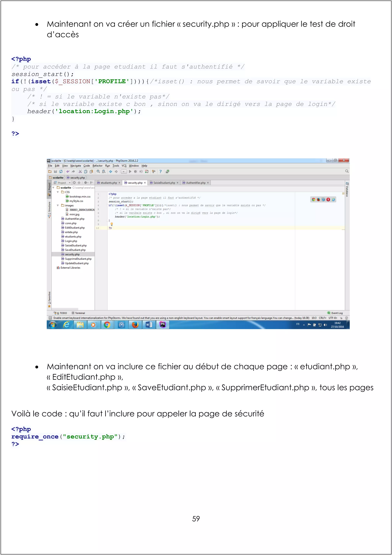Image resolution: width=392 pixels, height=555 pixels.
Task: Click the Replace icon next to Find
Action: coord(104,171)
